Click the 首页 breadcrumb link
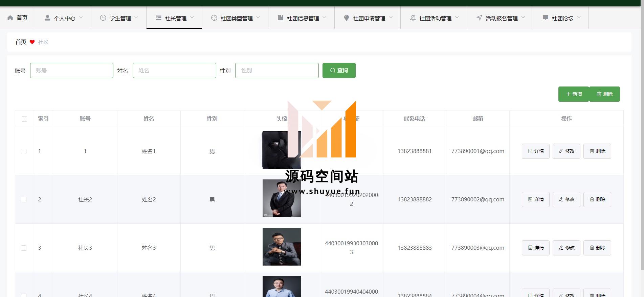Image resolution: width=644 pixels, height=297 pixels. click(x=21, y=42)
